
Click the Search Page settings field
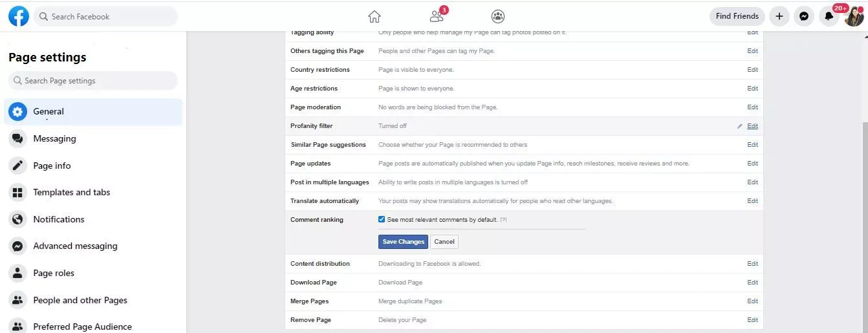tap(93, 81)
